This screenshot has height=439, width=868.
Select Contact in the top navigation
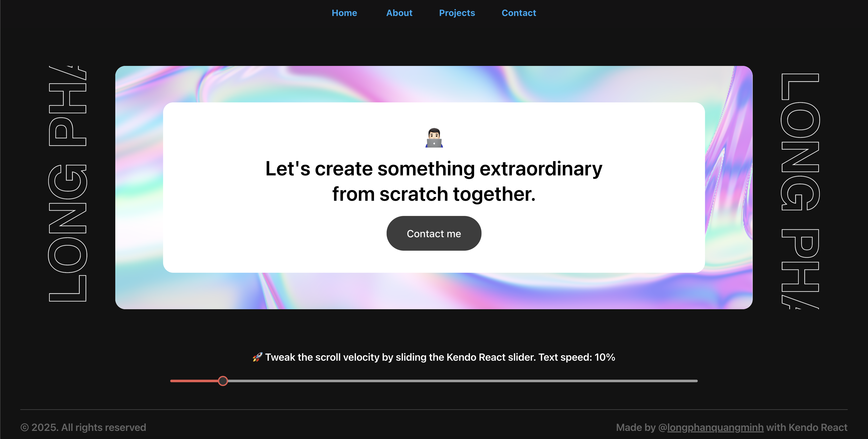[x=519, y=13]
